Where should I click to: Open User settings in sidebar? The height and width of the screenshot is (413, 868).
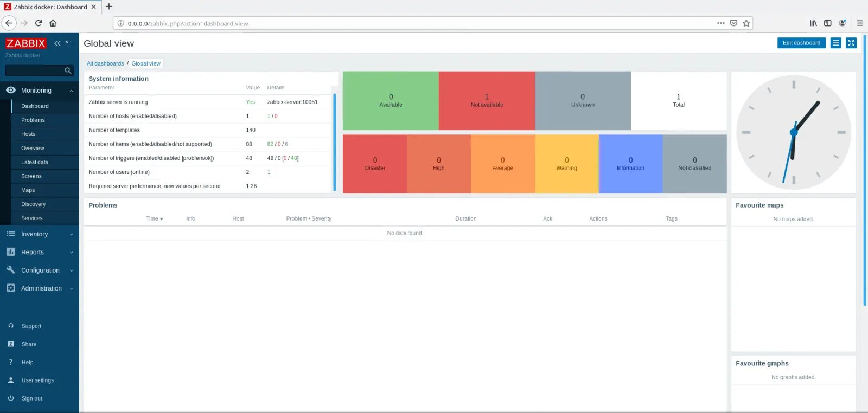click(37, 380)
